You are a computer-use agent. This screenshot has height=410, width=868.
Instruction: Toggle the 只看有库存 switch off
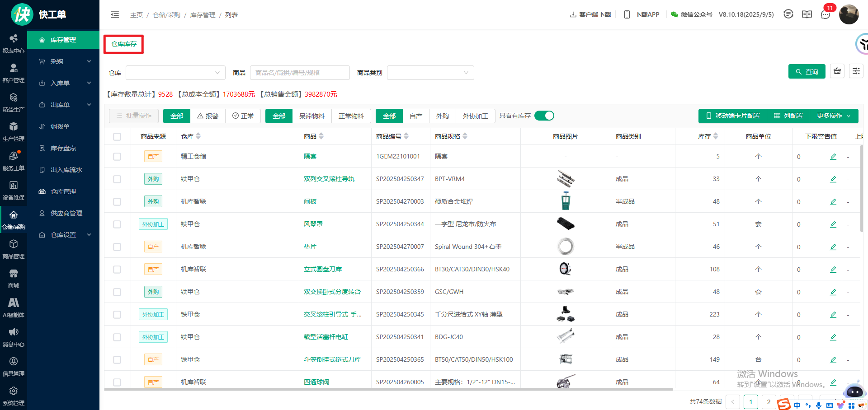(x=544, y=116)
